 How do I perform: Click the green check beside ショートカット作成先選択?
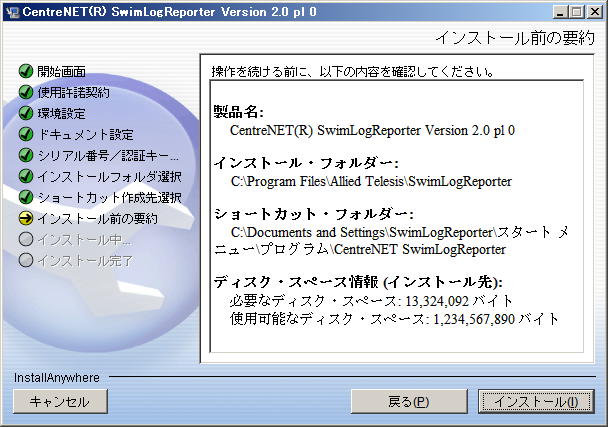26,197
